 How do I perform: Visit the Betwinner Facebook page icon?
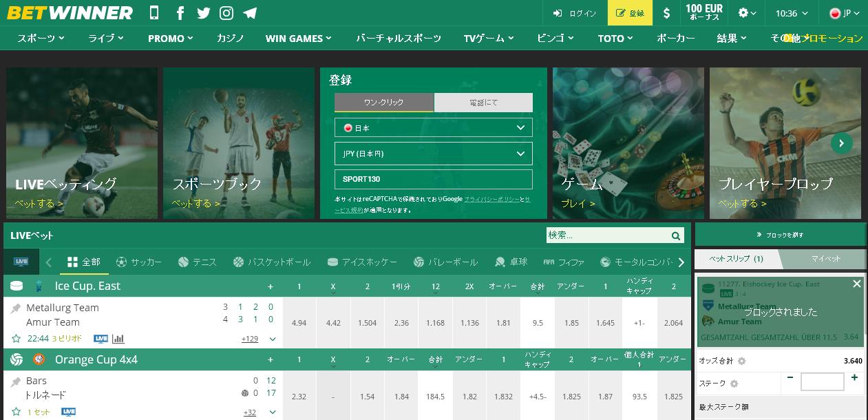pyautogui.click(x=180, y=13)
